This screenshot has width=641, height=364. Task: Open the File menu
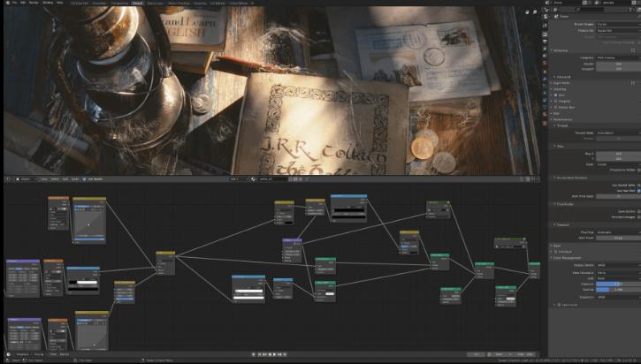(x=15, y=3)
